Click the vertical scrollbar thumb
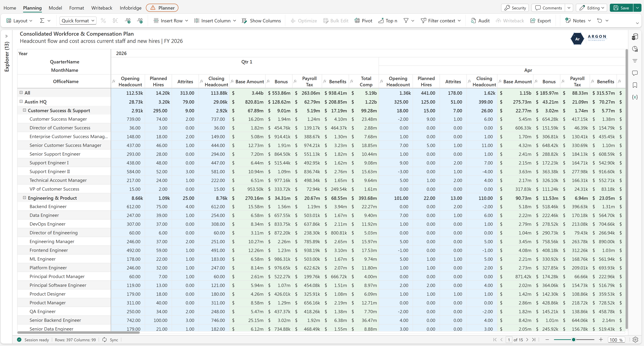This screenshot has width=644, height=346. (x=626, y=189)
